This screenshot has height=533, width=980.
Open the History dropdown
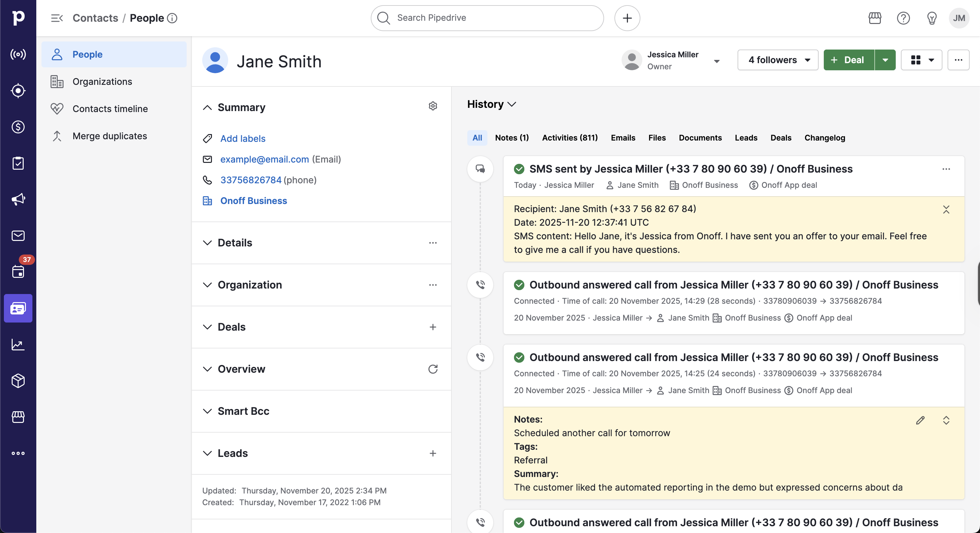click(x=492, y=104)
